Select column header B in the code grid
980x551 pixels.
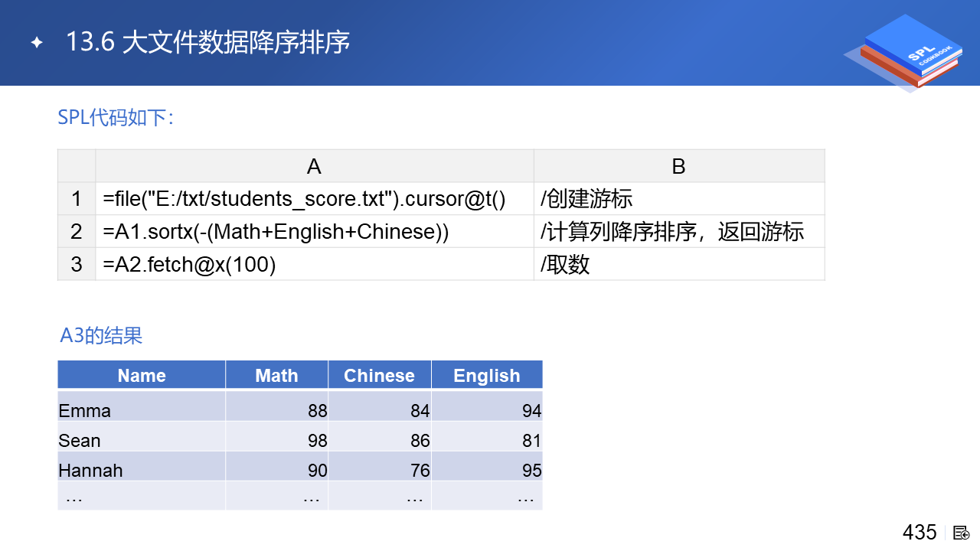pos(678,166)
